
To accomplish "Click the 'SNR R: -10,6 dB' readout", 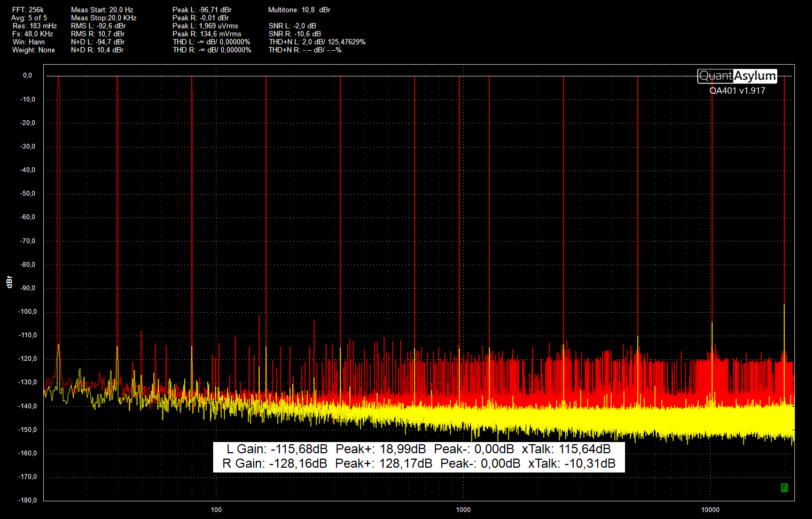I will click(294, 34).
